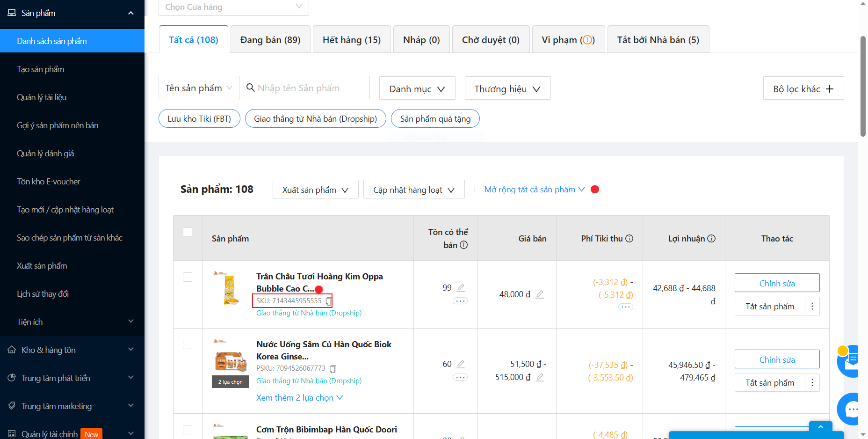Click three-dot menu beside first Tắt sản phẩm
Image resolution: width=868 pixels, height=439 pixels.
(812, 306)
